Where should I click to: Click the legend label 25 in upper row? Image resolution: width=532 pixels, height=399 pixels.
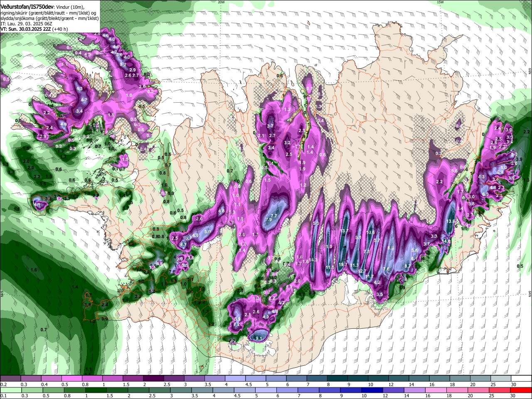point(493,384)
